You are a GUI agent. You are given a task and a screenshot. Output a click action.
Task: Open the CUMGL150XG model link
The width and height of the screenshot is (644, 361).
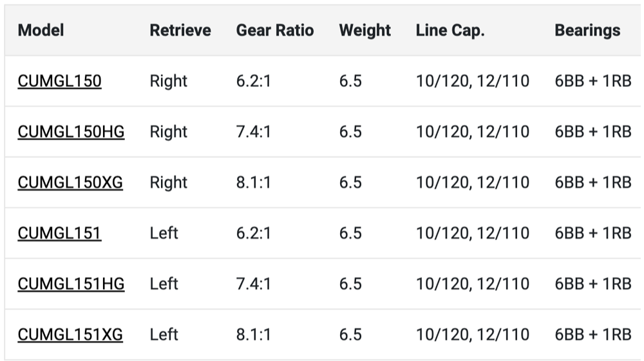tap(70, 183)
